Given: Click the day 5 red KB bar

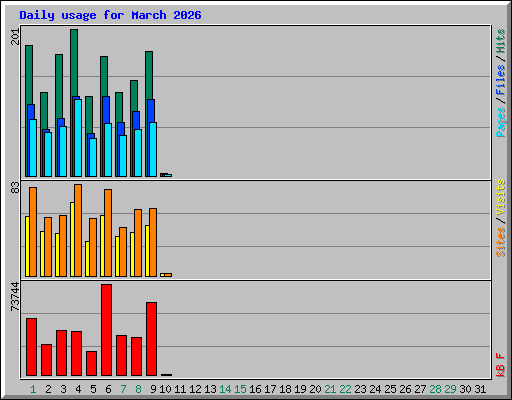Looking at the screenshot, I should click(x=91, y=363).
